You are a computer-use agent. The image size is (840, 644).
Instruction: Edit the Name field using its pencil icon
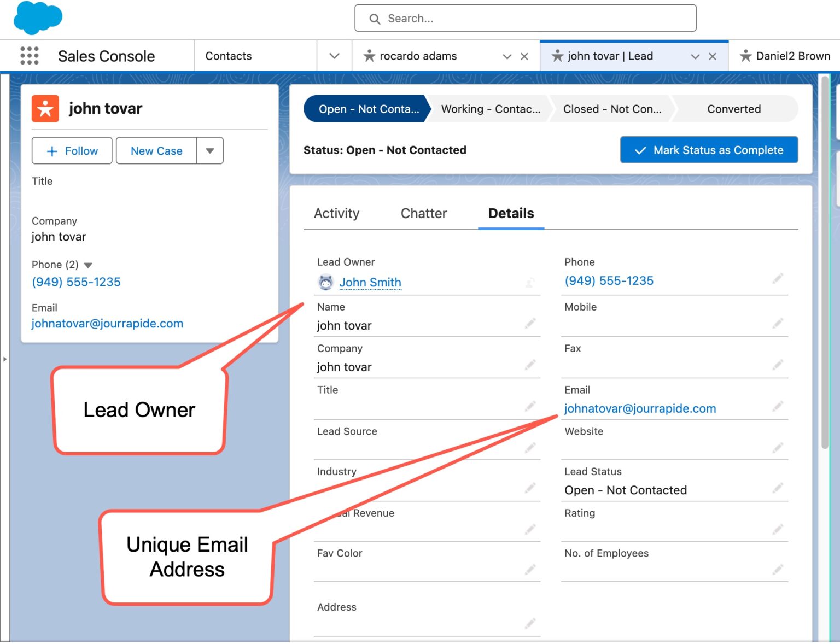(x=530, y=323)
